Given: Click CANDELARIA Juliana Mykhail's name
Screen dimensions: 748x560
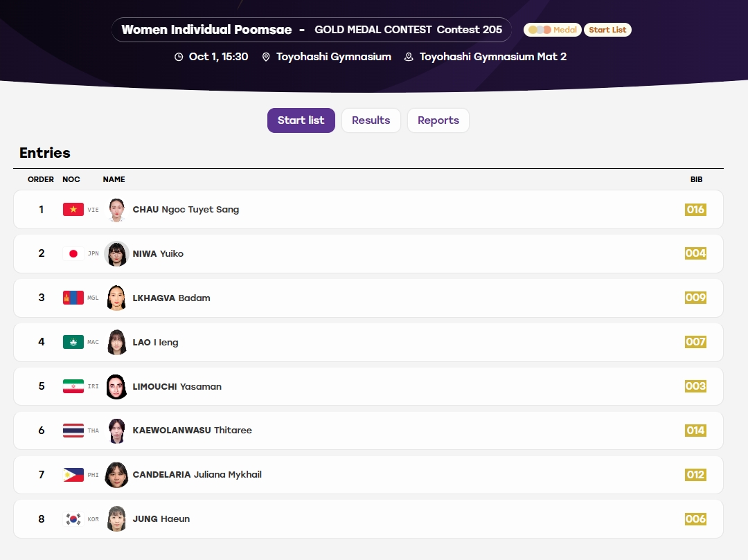Looking at the screenshot, I should tap(197, 475).
